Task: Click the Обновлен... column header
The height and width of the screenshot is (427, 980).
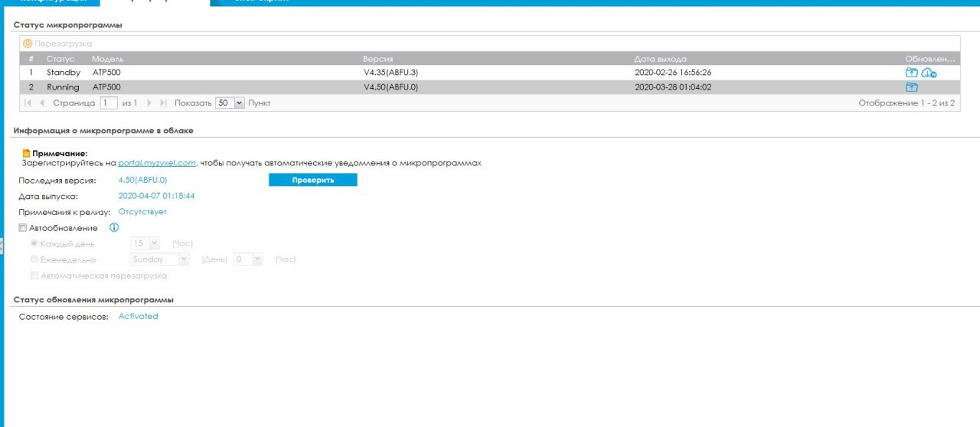Action: point(930,59)
